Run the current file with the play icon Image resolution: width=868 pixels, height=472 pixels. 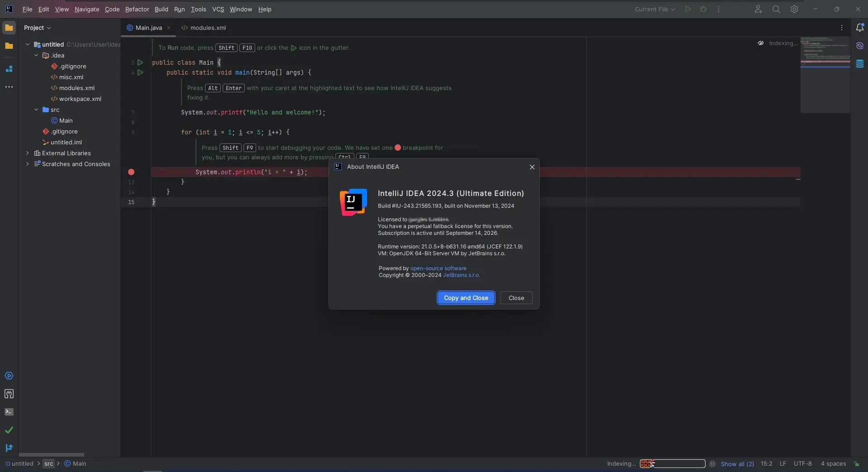pos(687,9)
